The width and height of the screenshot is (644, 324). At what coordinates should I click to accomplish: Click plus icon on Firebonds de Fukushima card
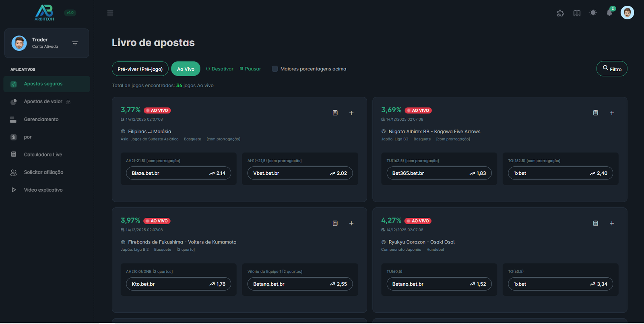coord(351,223)
